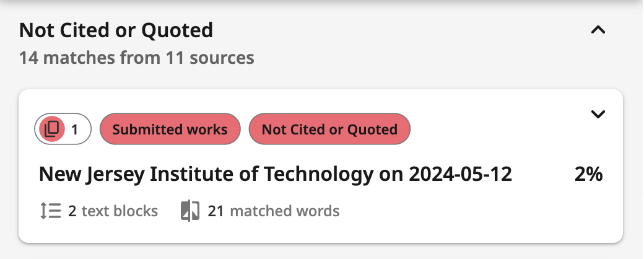The image size is (644, 259).
Task: Click the number 2 before text blocks
Action: (72, 211)
